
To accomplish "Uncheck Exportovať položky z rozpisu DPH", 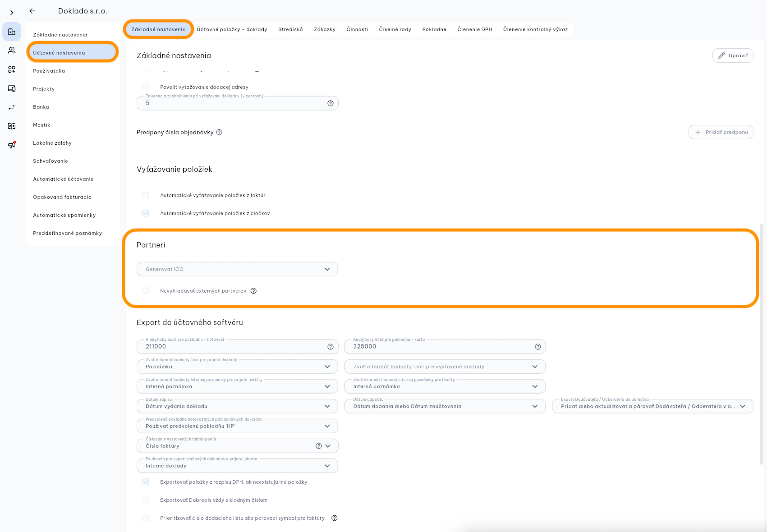I will (146, 482).
